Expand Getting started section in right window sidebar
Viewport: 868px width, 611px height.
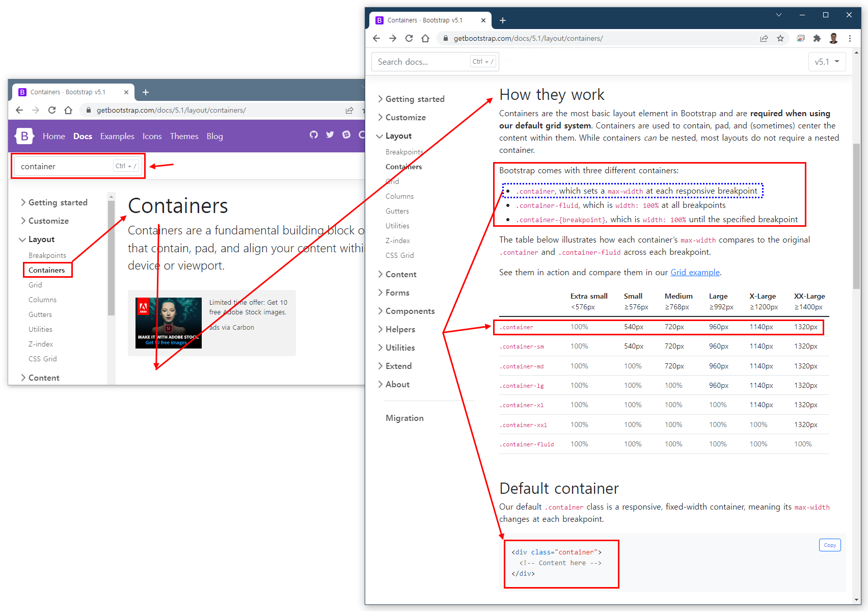[x=411, y=99]
